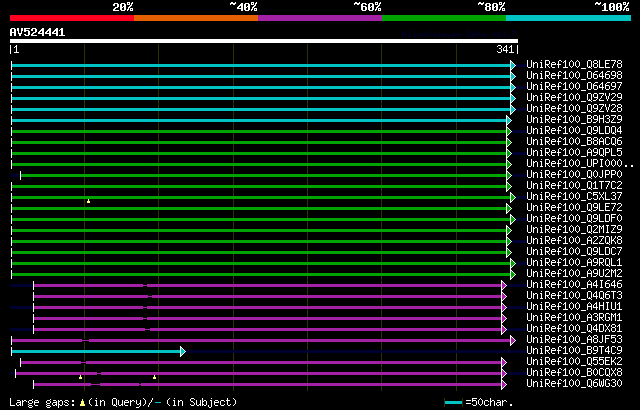Select the UniRef100_A4I646 label
The width and height of the screenshot is (640, 410).
coord(574,285)
